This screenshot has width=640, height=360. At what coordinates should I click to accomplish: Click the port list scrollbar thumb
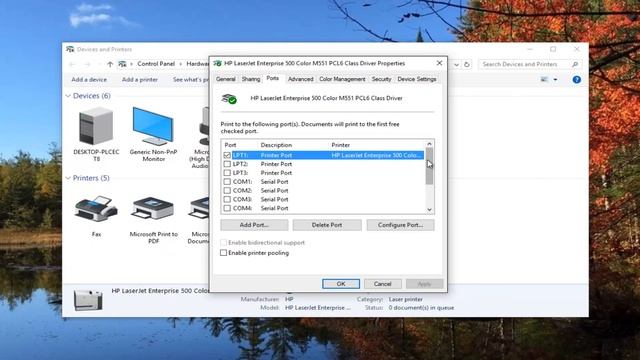click(x=429, y=166)
